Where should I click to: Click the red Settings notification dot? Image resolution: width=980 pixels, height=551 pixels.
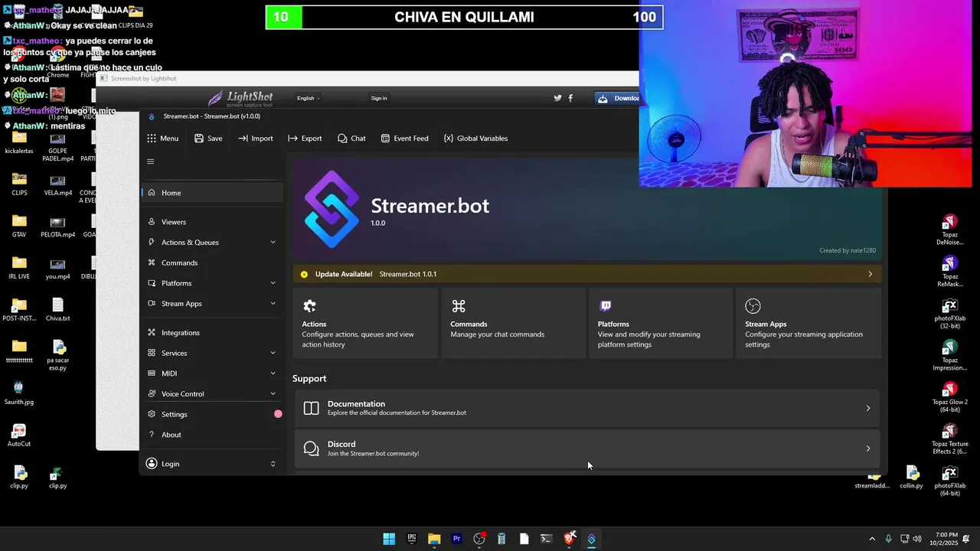[278, 414]
